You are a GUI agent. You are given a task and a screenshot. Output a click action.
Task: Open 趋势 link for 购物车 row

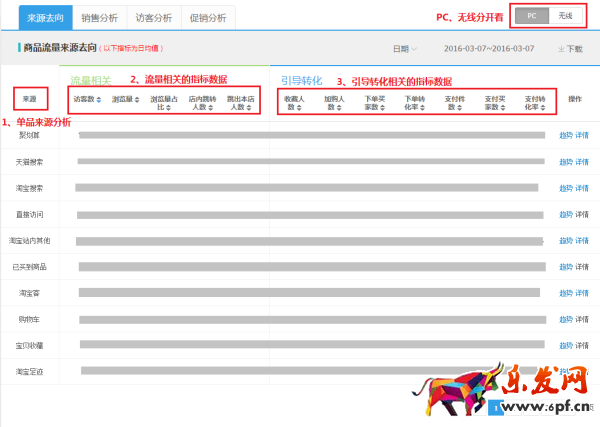pyautogui.click(x=565, y=319)
